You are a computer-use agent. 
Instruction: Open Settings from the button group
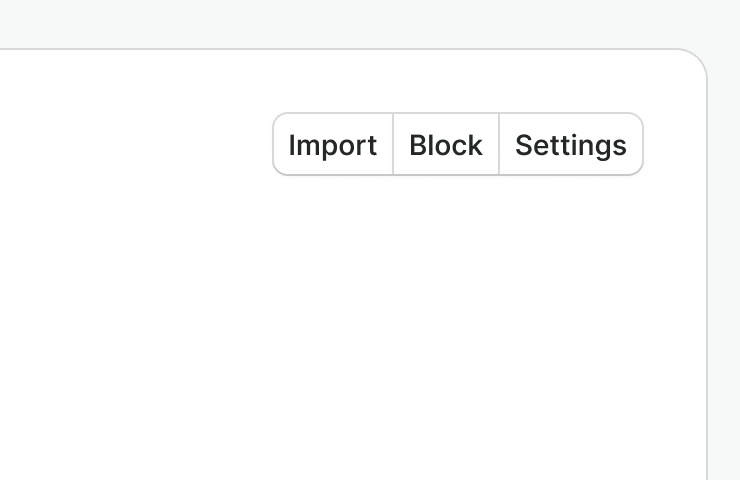571,145
